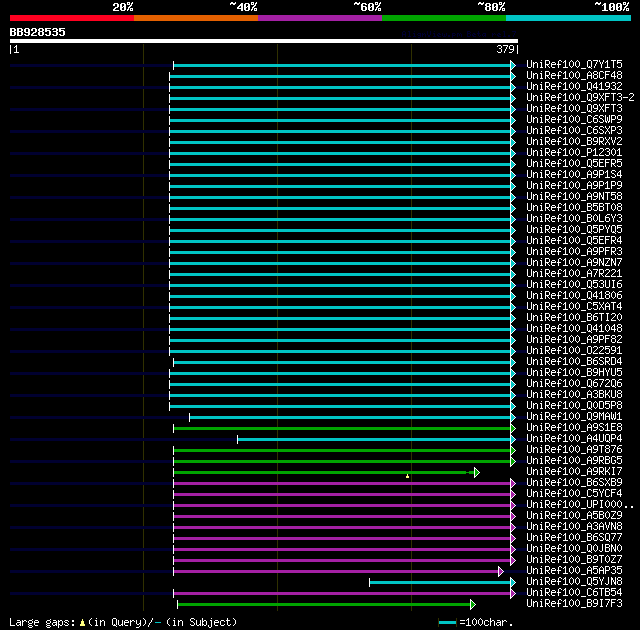This screenshot has height=630, width=640.
Task: Open the UniRef100_Q5PYQ5 hit
Action: (x=574, y=230)
